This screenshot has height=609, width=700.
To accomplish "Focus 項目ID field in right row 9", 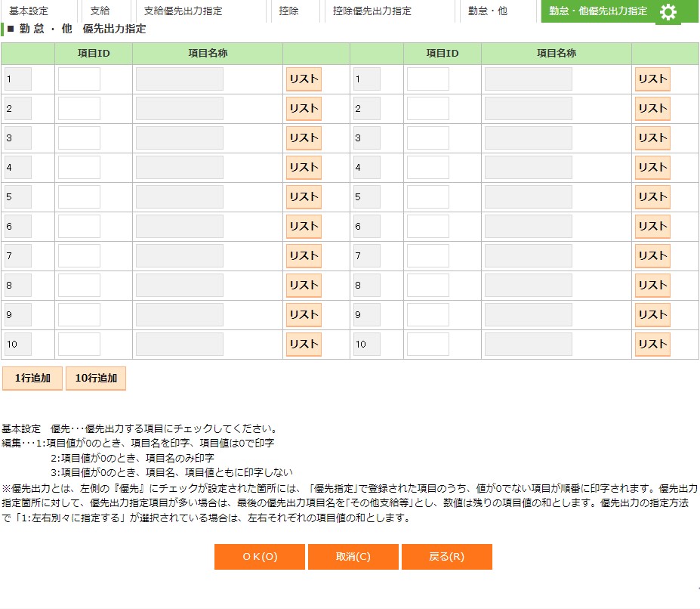I will coord(428,315).
